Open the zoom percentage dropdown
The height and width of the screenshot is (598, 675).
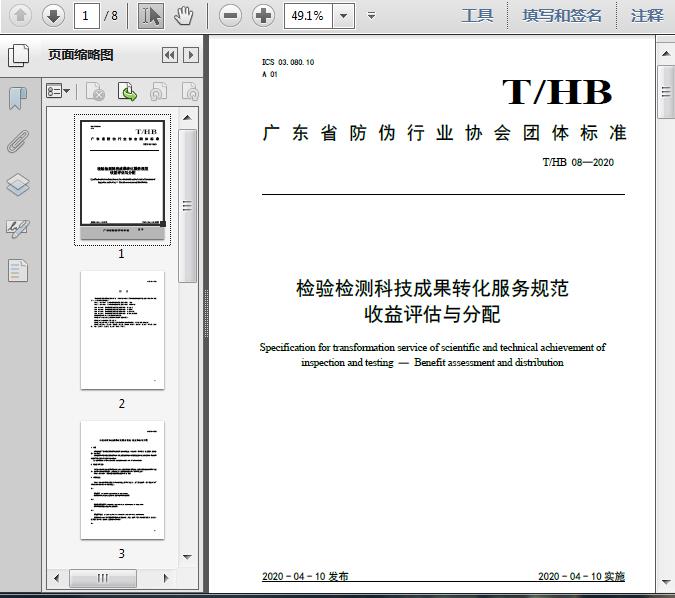[344, 16]
